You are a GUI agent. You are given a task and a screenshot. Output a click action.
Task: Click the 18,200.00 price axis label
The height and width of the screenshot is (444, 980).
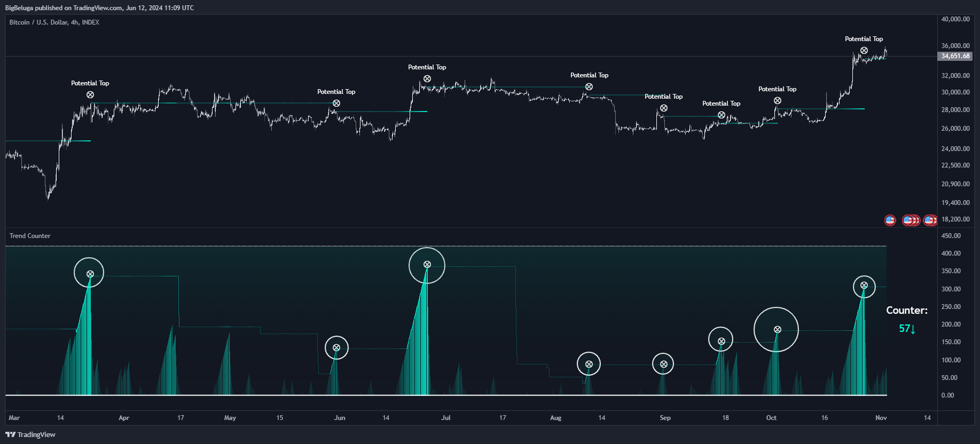click(x=955, y=219)
